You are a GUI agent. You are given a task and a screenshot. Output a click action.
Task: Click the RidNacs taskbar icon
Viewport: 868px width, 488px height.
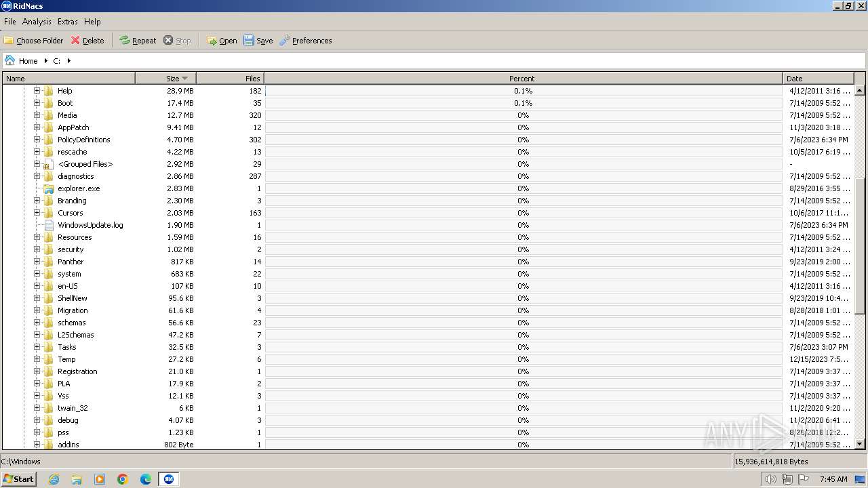click(x=169, y=479)
